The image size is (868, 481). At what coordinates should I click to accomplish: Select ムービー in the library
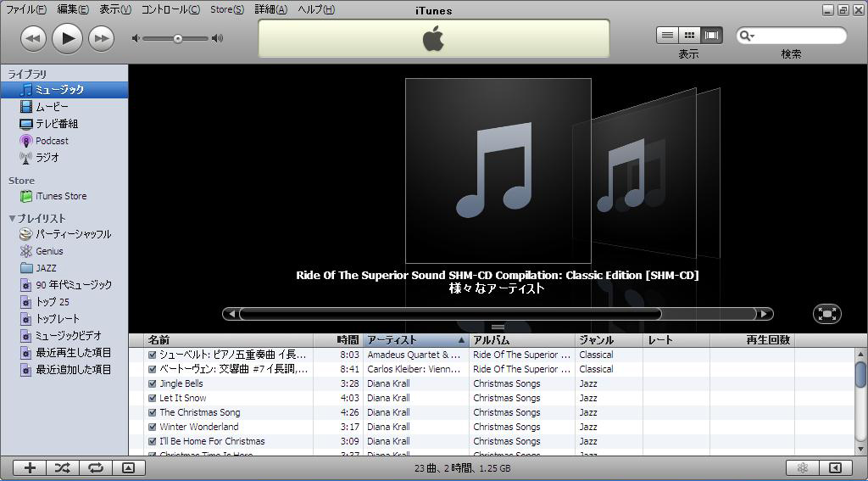tap(64, 106)
